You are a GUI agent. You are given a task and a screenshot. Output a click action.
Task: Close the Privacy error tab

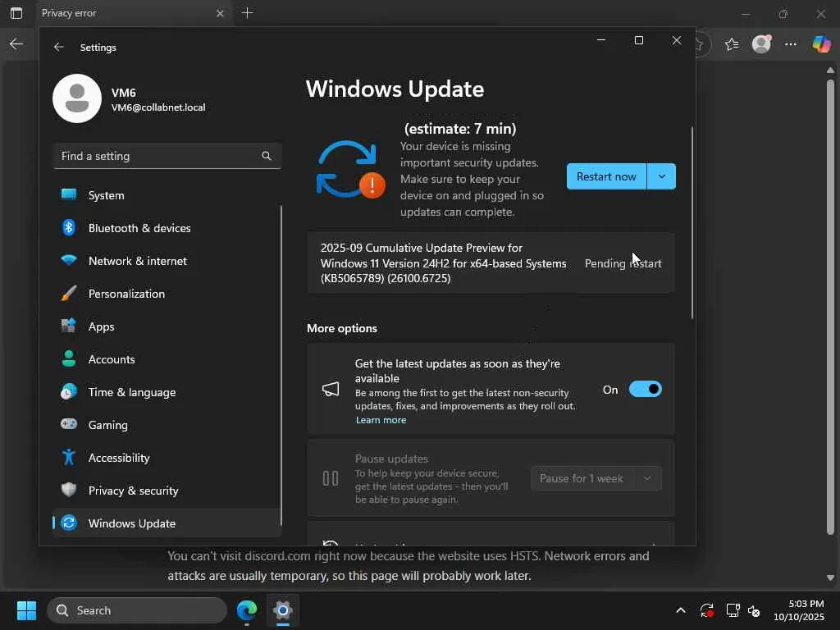220,13
